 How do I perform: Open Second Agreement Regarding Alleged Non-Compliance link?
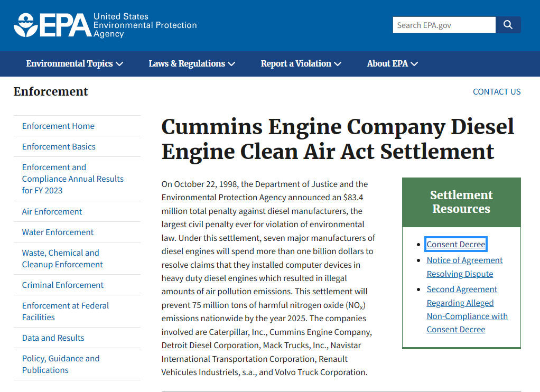click(x=467, y=310)
